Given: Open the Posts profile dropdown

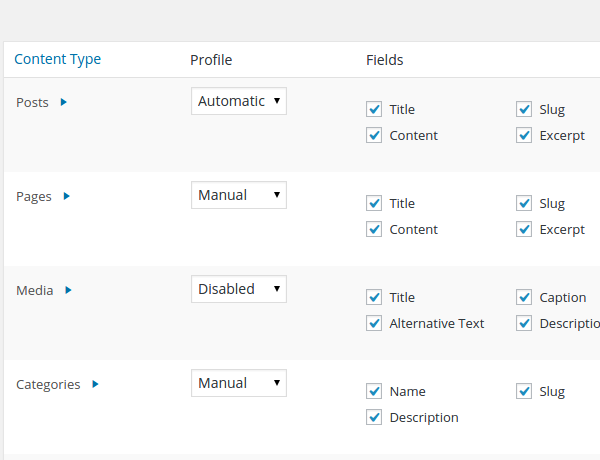Looking at the screenshot, I should [x=239, y=101].
